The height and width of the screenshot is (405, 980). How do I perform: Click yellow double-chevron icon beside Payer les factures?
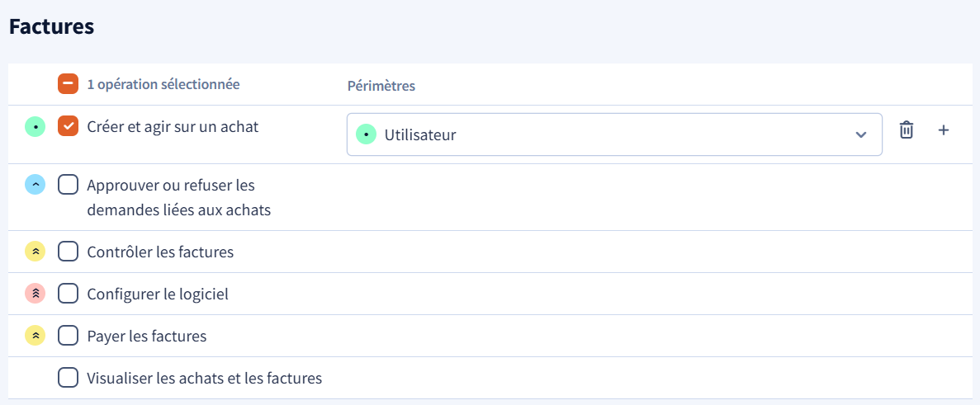pos(35,336)
